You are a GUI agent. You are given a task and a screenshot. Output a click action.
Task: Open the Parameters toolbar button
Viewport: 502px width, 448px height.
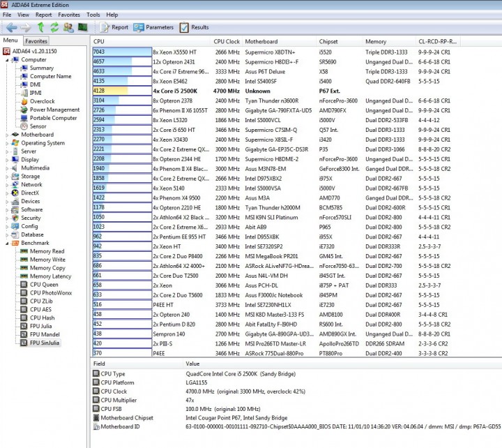[153, 27]
